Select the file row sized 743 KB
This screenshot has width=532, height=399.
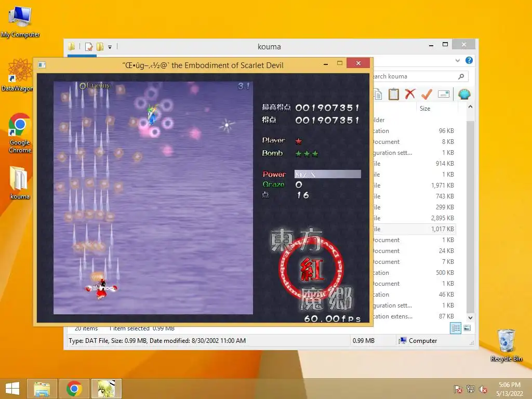(x=414, y=196)
